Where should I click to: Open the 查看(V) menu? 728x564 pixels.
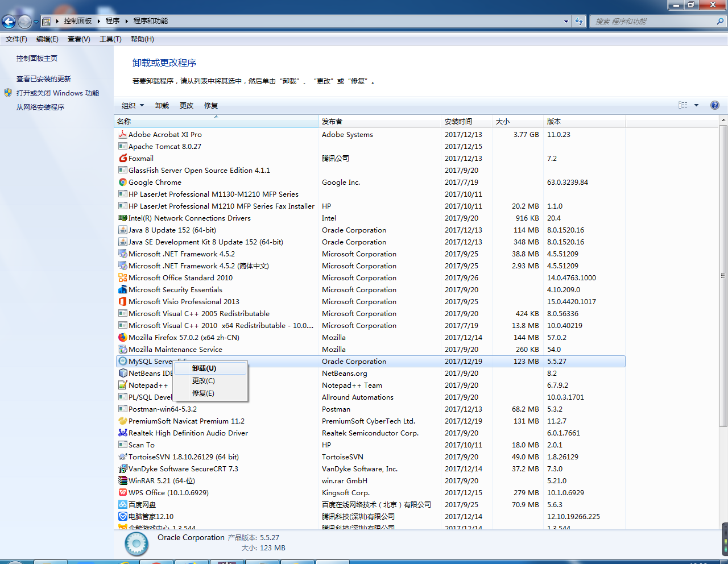[79, 39]
